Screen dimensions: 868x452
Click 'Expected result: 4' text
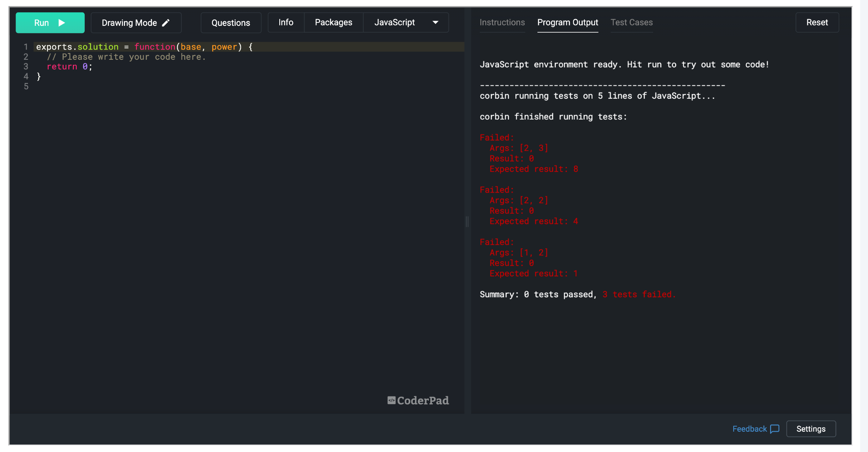[534, 221]
